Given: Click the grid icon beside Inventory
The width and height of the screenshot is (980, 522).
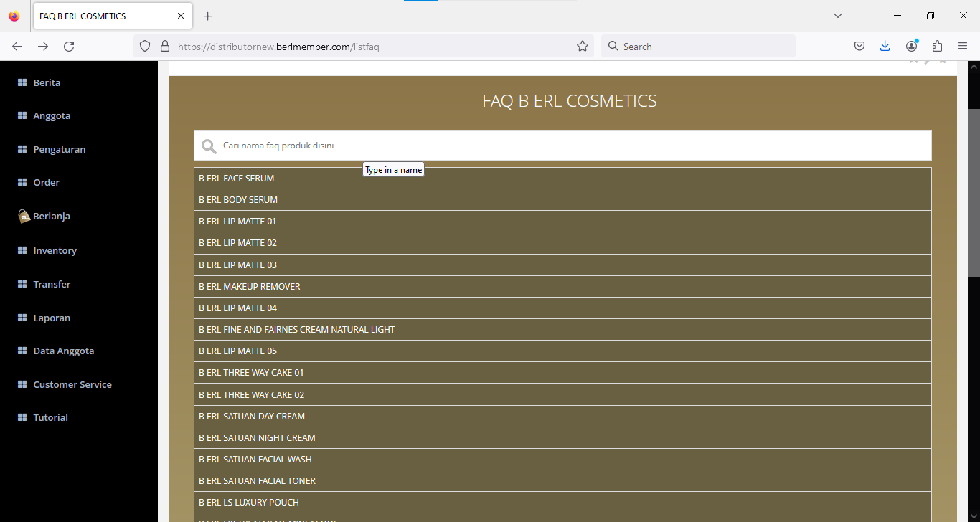Looking at the screenshot, I should click(x=22, y=251).
